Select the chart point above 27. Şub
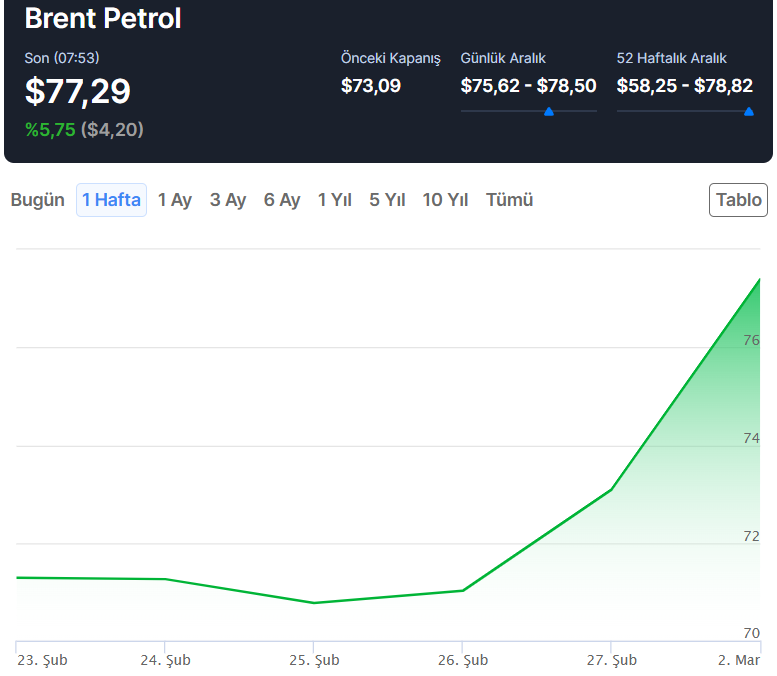This screenshot has width=777, height=676. point(611,490)
